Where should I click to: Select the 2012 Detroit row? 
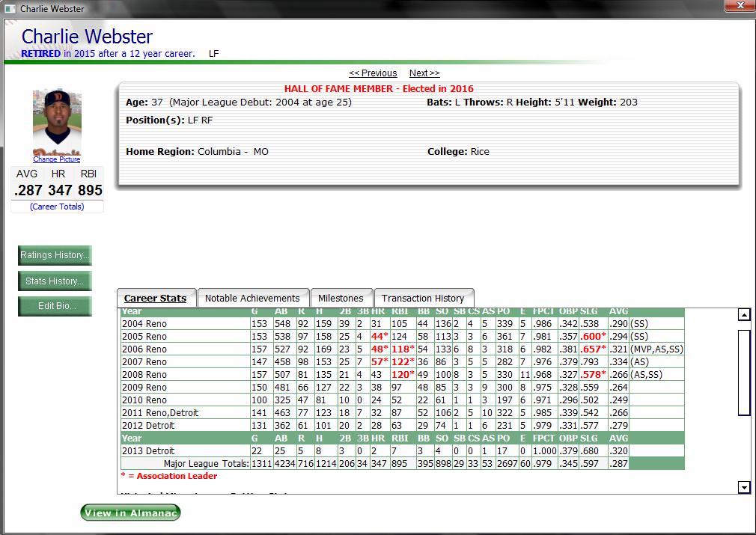(x=402, y=425)
